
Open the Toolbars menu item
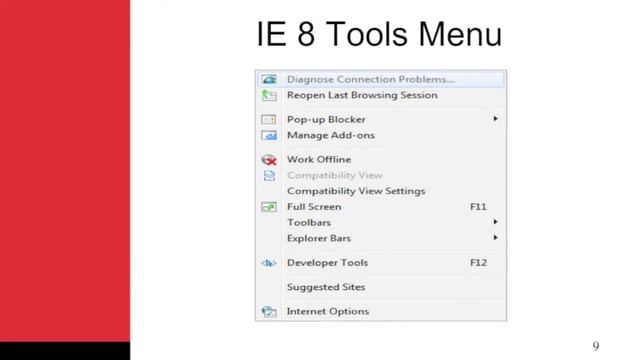[x=381, y=222]
